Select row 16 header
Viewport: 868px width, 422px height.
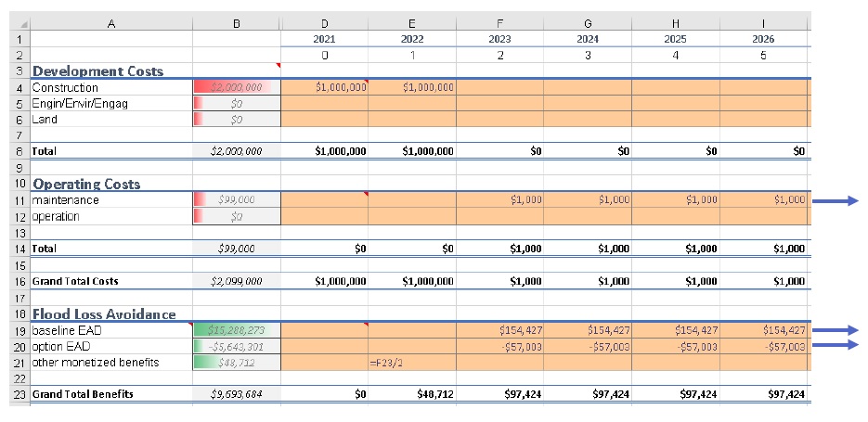point(19,281)
